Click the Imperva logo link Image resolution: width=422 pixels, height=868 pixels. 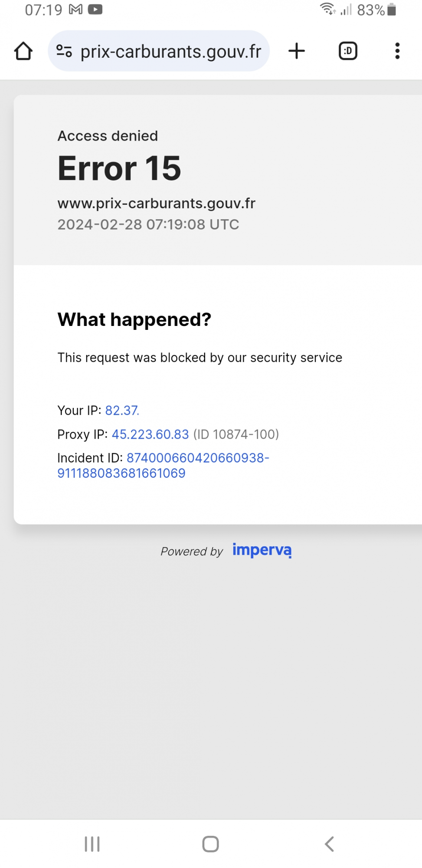262,550
